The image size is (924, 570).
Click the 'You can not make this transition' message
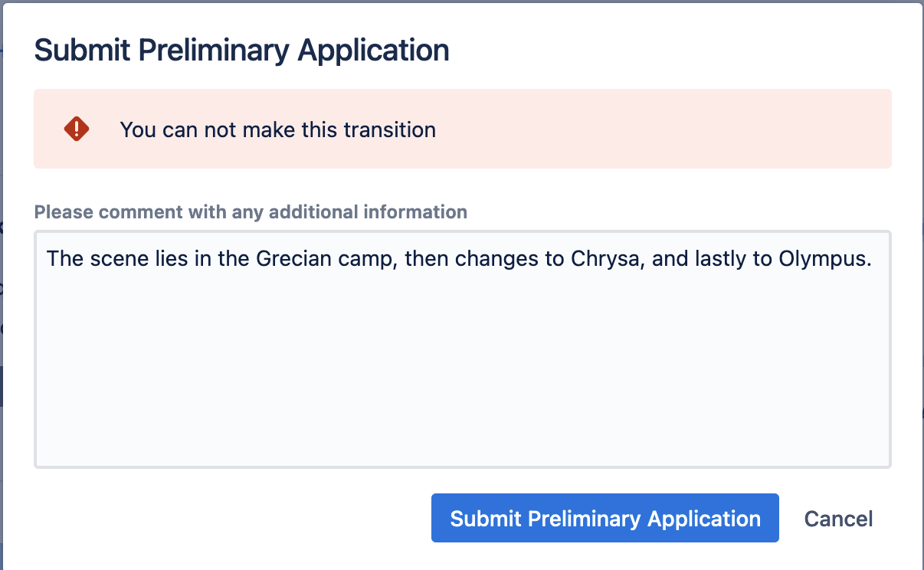[277, 129]
